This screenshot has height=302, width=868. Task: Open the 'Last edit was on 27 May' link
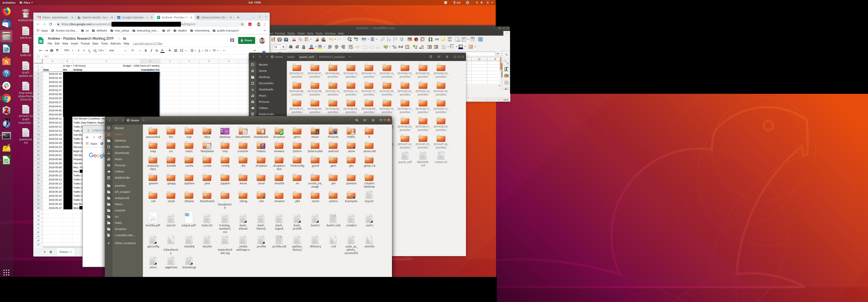click(148, 43)
